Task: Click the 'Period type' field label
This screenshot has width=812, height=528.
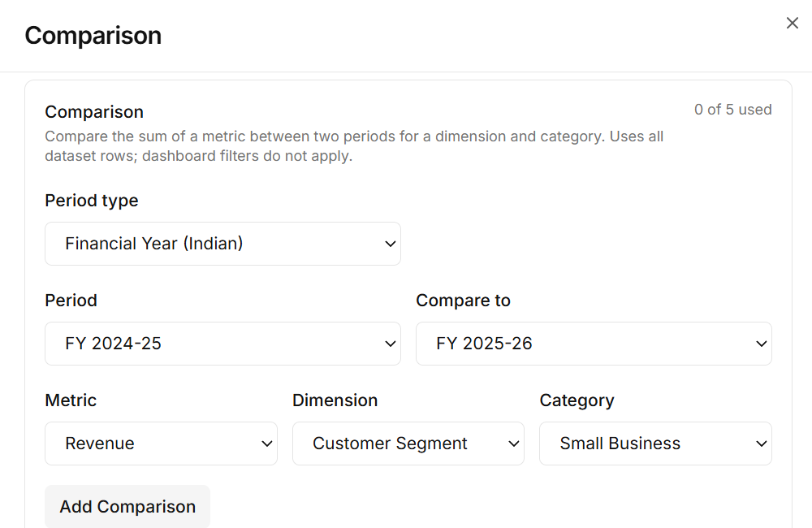Action: pyautogui.click(x=92, y=201)
